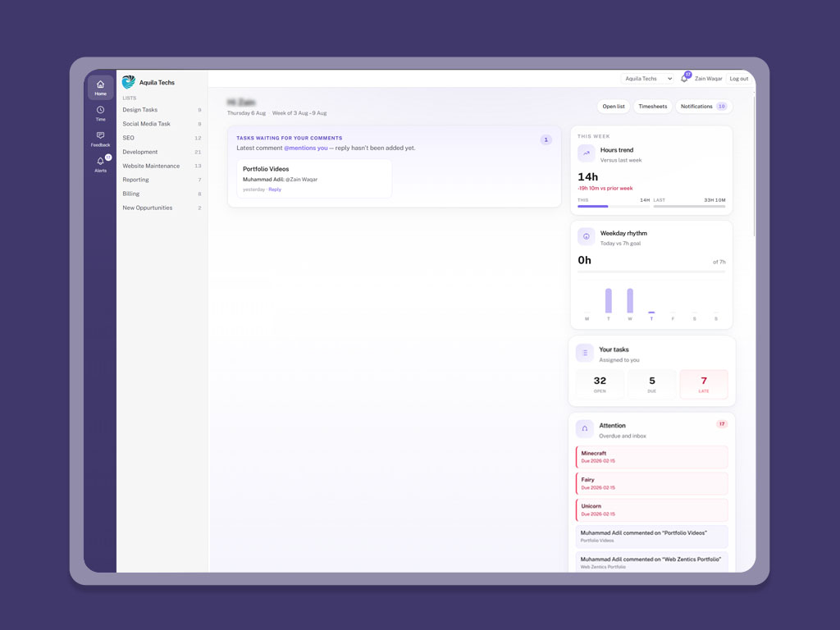Image resolution: width=840 pixels, height=630 pixels.
Task: Open the Billing list
Action: [162, 194]
